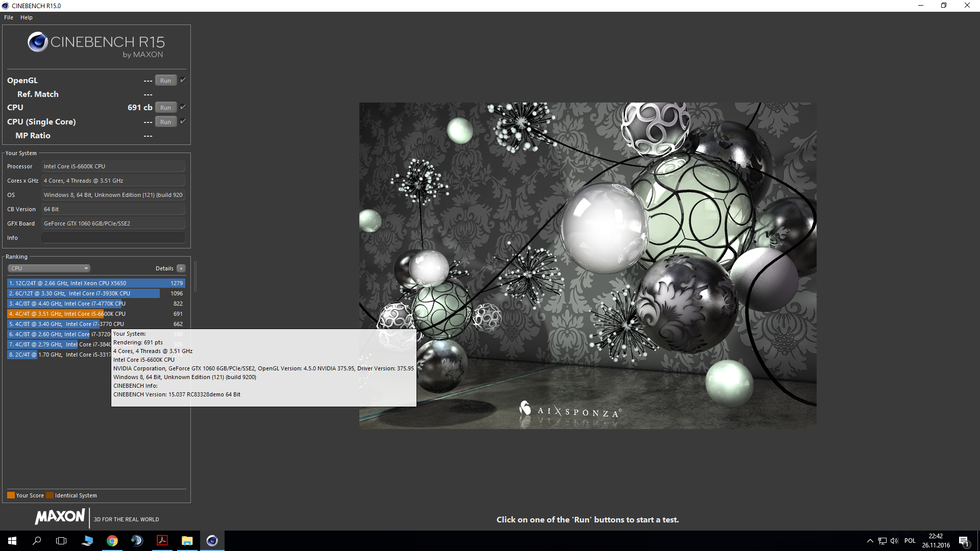Open Adobe Acrobat from the taskbar
This screenshot has width=980, height=551.
point(162,541)
